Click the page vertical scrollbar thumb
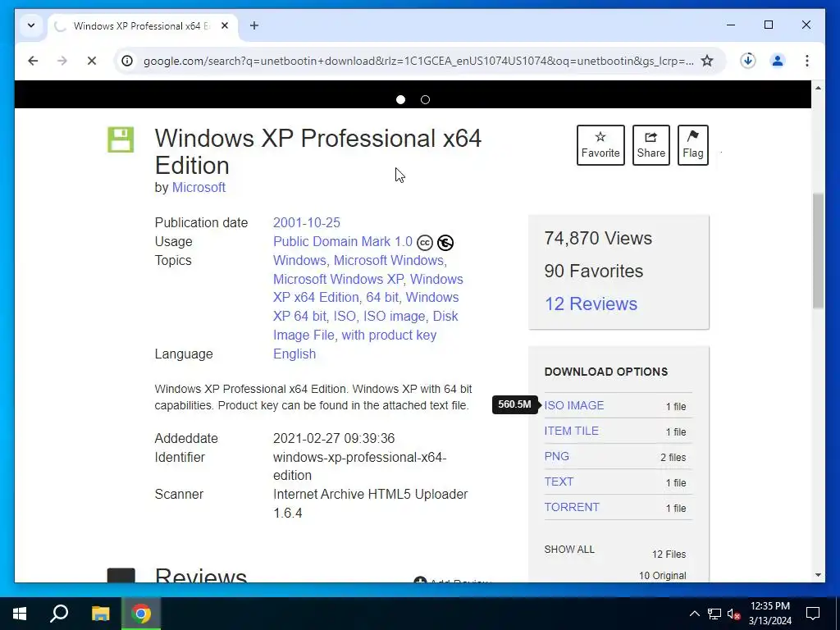 coord(818,251)
